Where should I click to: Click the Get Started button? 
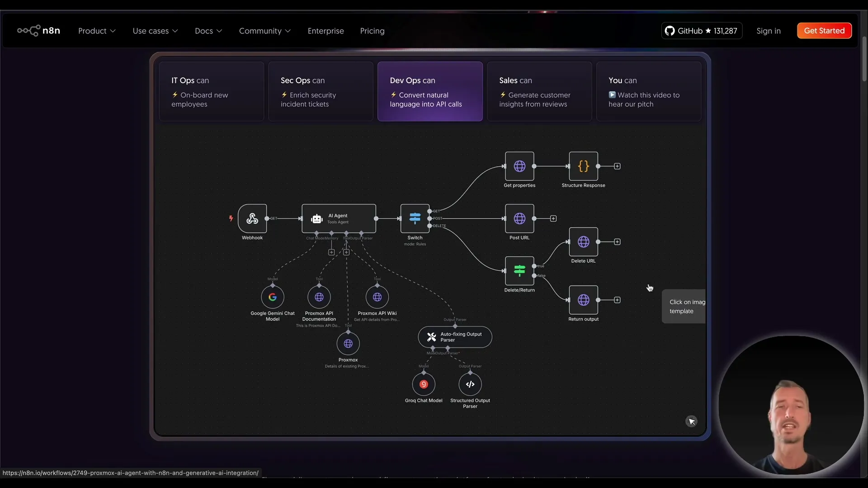point(824,30)
